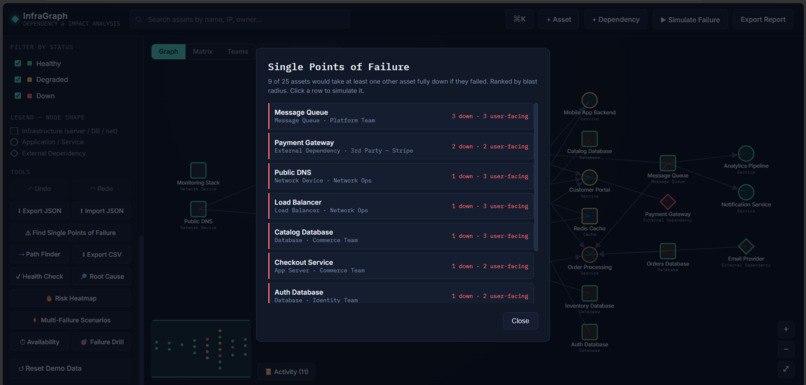
Task: Click the Order Processing node
Action: (590, 254)
